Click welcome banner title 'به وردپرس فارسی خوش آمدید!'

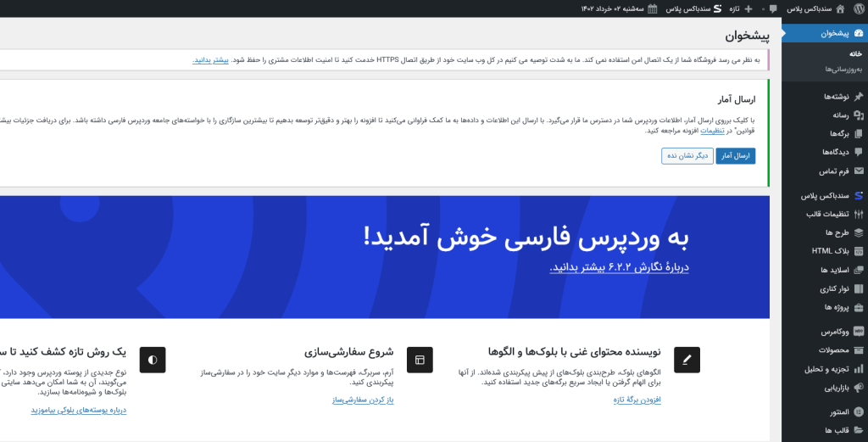[526, 237]
